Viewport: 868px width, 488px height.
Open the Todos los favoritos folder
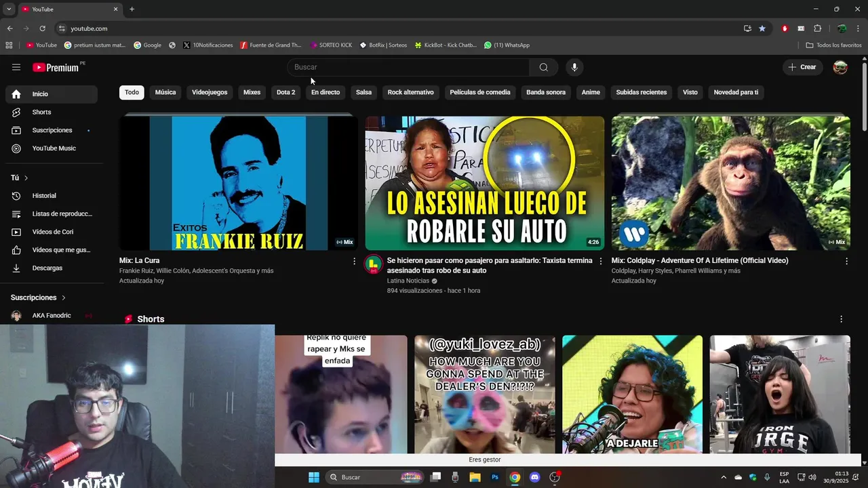(x=833, y=45)
